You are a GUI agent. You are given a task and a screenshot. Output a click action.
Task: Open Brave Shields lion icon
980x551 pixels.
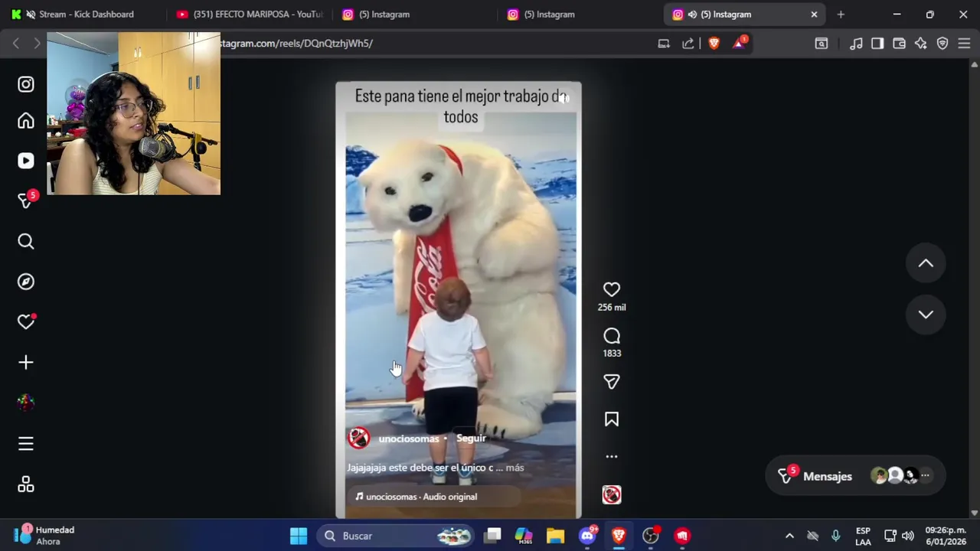714,44
